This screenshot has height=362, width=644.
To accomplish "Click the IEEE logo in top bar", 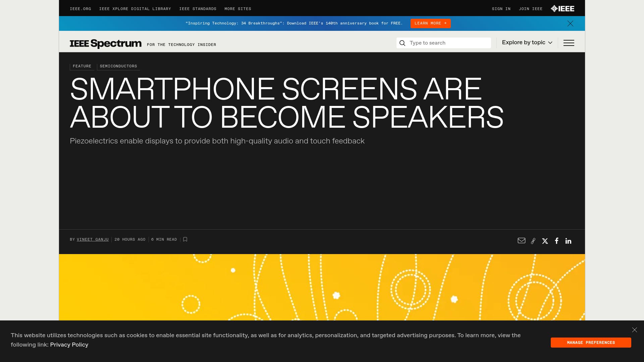I will pos(562,9).
